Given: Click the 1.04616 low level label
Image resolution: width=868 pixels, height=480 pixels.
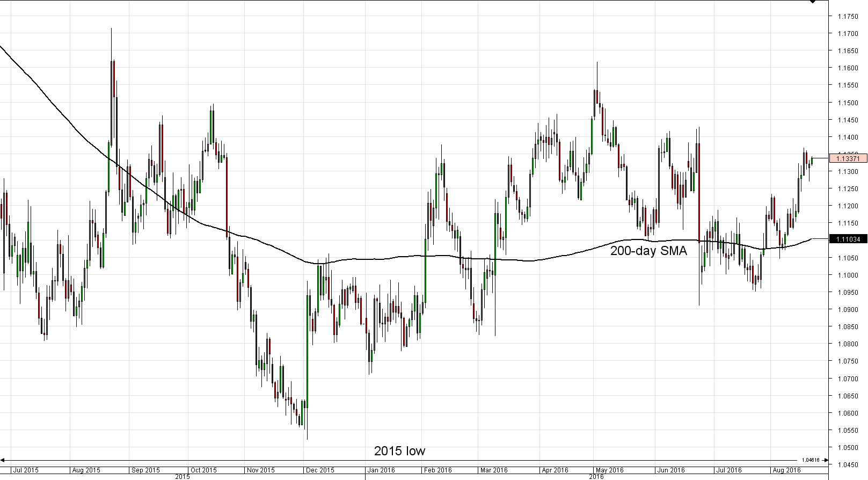Looking at the screenshot, I should tap(811, 460).
